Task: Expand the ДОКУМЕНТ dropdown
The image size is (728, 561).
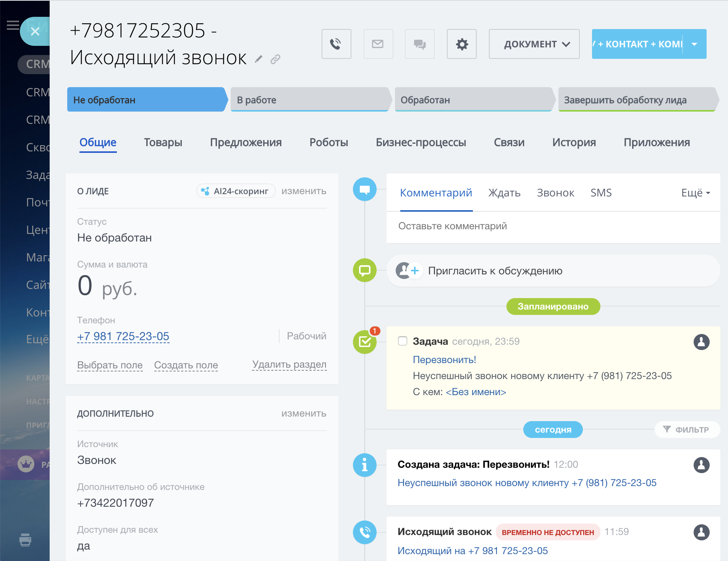Action: (x=534, y=44)
